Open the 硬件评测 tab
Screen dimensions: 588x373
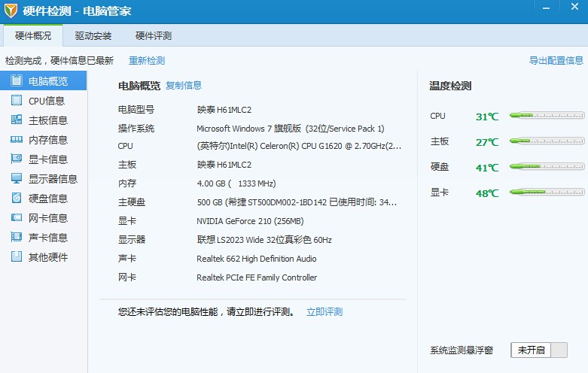(154, 35)
